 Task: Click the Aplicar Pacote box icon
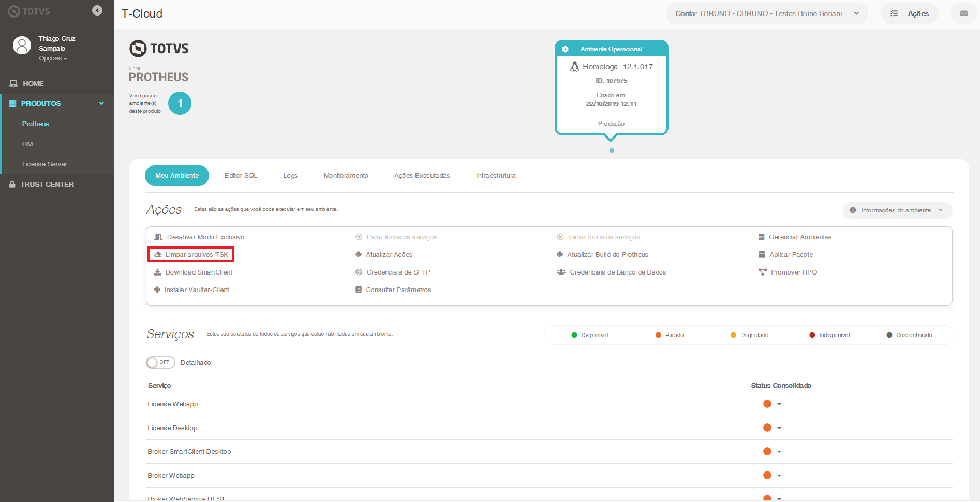[x=762, y=255]
